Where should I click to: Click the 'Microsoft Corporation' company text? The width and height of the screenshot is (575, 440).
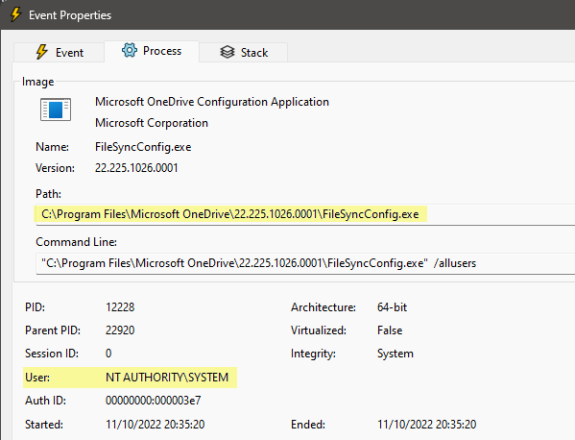(x=151, y=123)
